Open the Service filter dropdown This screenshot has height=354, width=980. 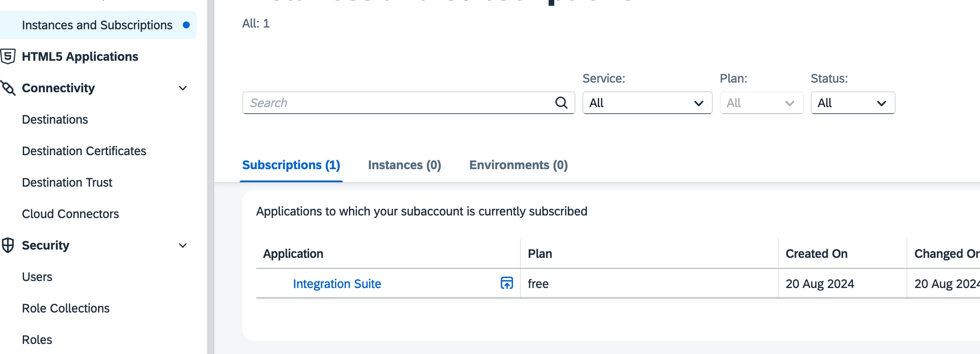click(647, 103)
